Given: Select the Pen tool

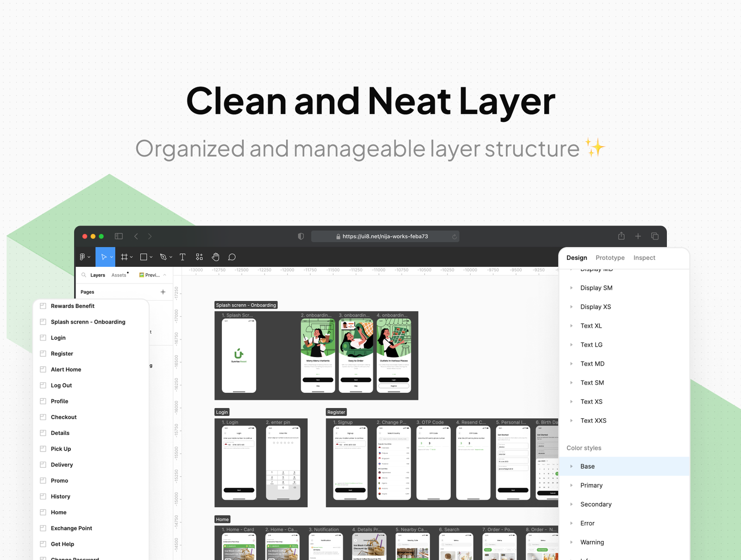Looking at the screenshot, I should 163,257.
